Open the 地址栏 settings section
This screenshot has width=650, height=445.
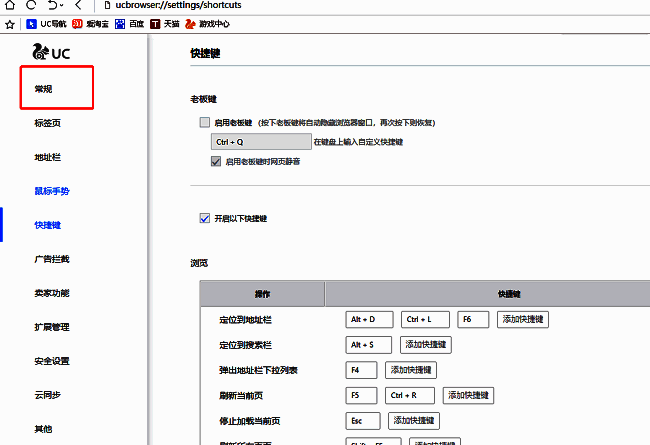[47, 157]
